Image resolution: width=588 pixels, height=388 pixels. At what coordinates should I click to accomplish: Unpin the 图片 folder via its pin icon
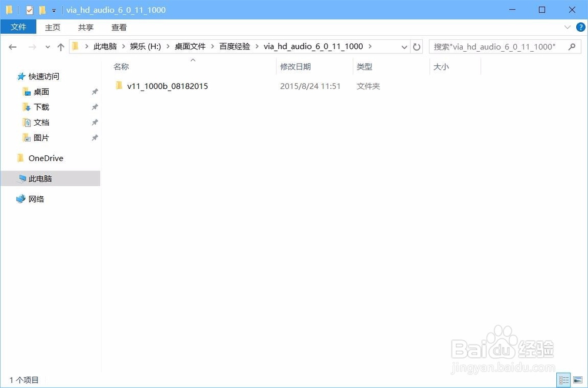(x=94, y=138)
